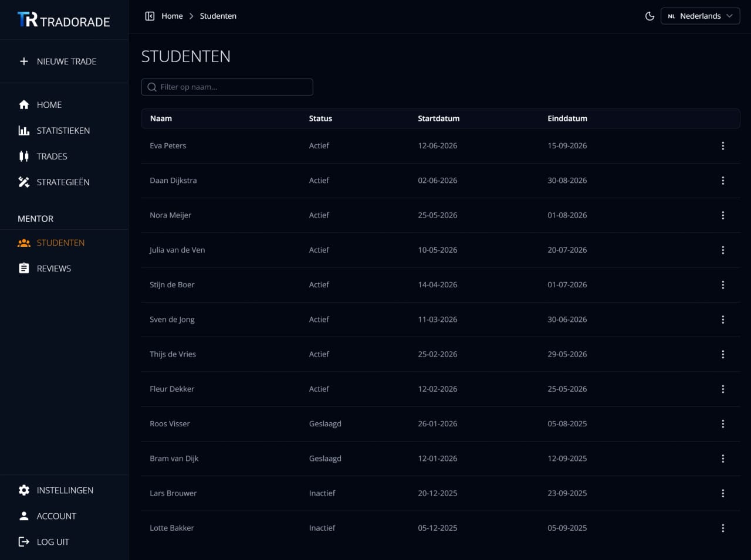Sort by the Startdatum column header
Screen dimensions: 751x560
coord(438,118)
